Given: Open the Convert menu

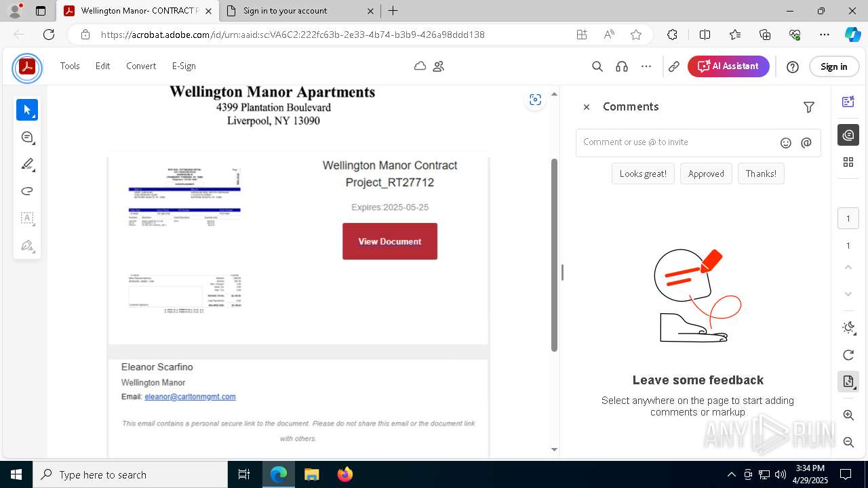Looking at the screenshot, I should pyautogui.click(x=141, y=66).
